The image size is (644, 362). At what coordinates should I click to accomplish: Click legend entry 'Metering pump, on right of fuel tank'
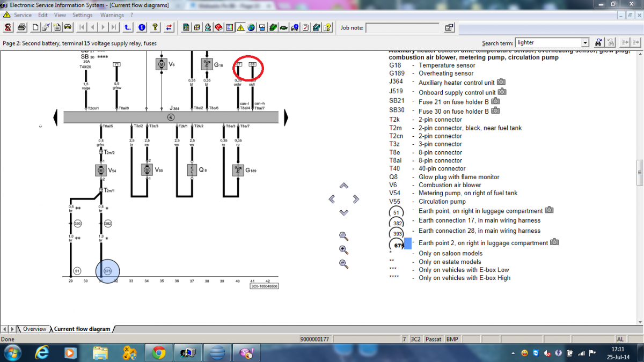point(468,193)
